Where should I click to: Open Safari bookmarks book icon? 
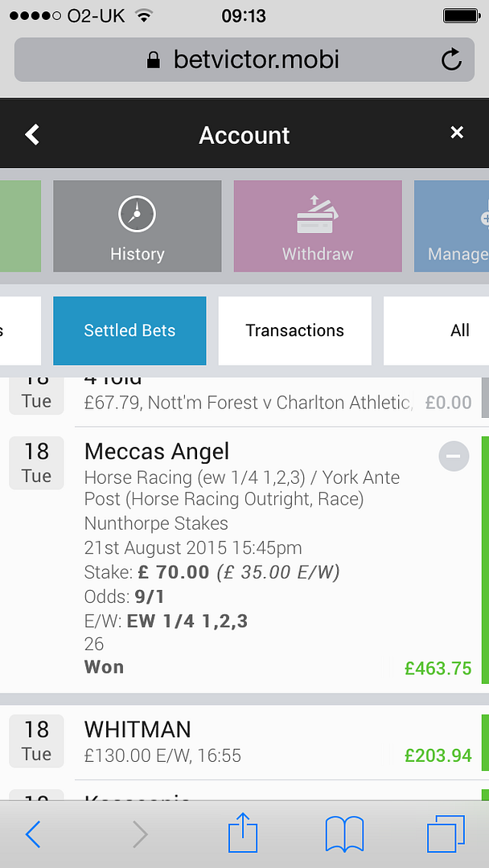click(x=344, y=834)
